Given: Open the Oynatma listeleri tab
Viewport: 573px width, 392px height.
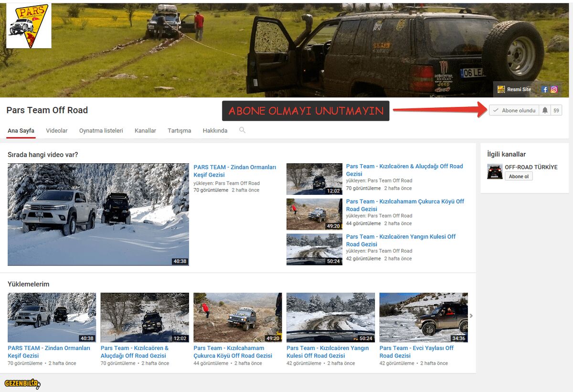Looking at the screenshot, I should (101, 130).
